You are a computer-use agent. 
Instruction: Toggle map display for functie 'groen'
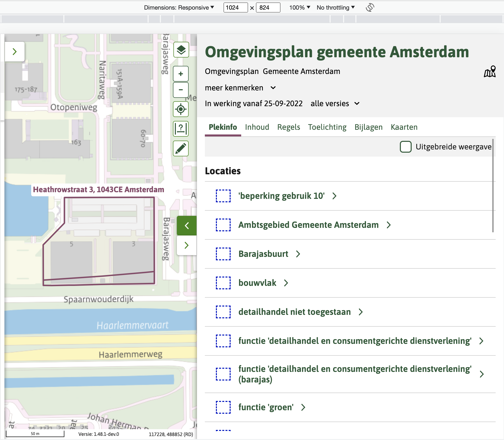[x=223, y=407]
